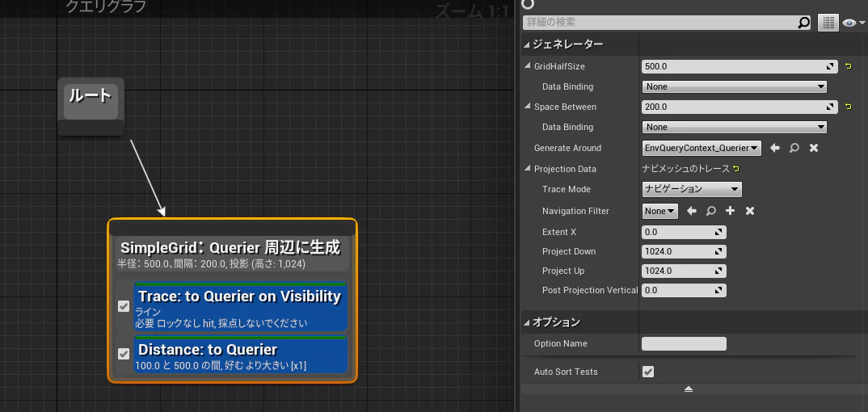868x412 pixels.
Task: Select SimpleGrid Querier 周辺に生成 node header
Action: (x=233, y=254)
